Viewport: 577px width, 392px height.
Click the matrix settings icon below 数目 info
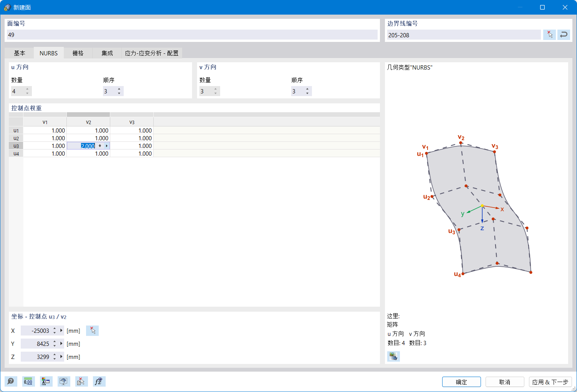pyautogui.click(x=393, y=356)
